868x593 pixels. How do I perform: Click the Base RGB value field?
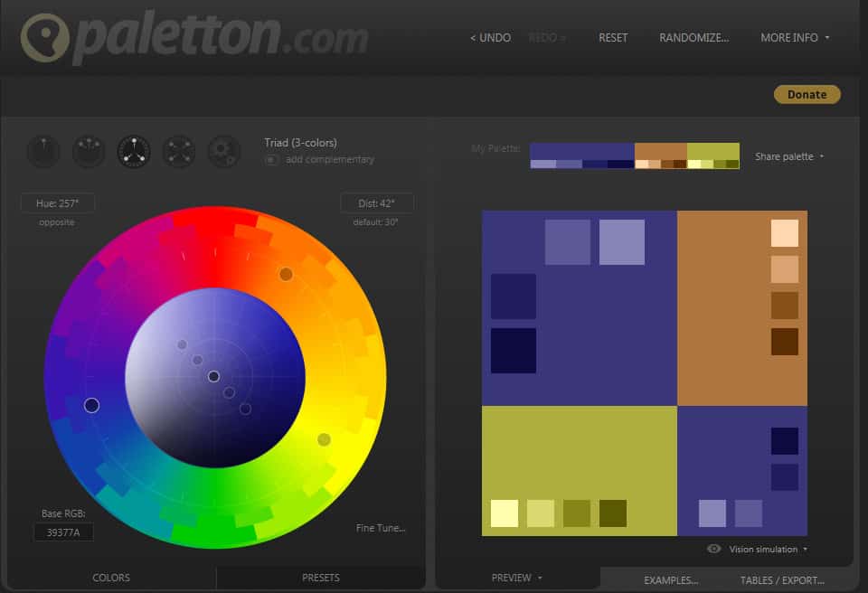[x=63, y=532]
